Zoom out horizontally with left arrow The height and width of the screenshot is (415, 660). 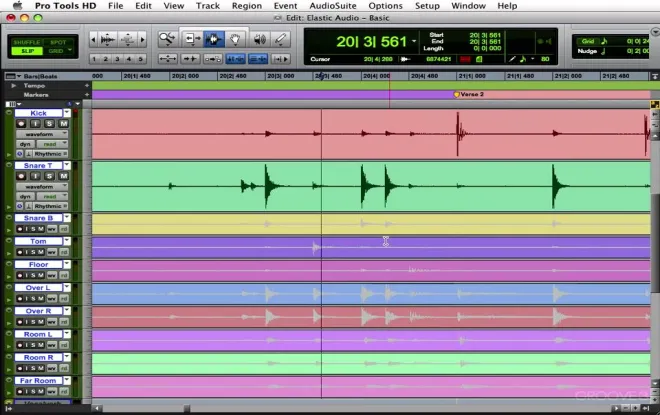93,40
